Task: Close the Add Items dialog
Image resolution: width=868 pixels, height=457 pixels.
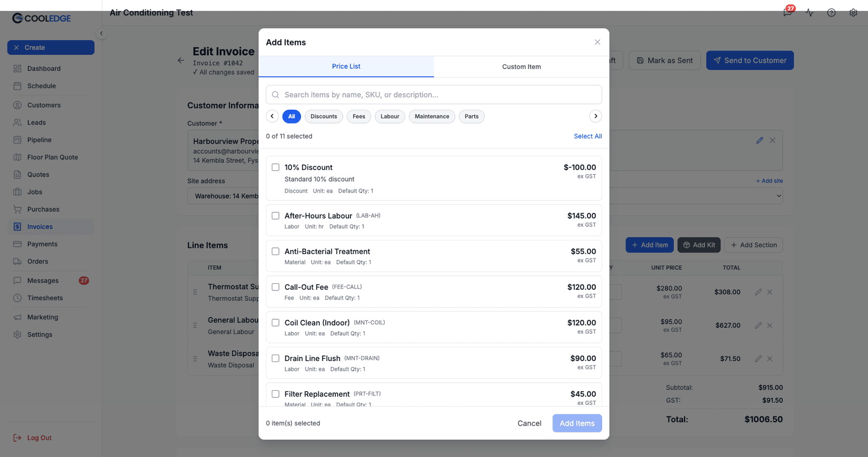Action: coord(597,42)
